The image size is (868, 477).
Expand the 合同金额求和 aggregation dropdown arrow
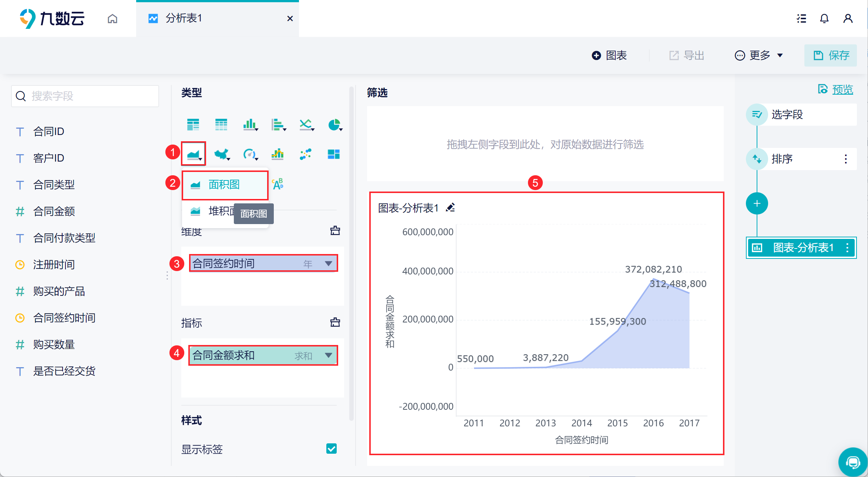pos(328,355)
